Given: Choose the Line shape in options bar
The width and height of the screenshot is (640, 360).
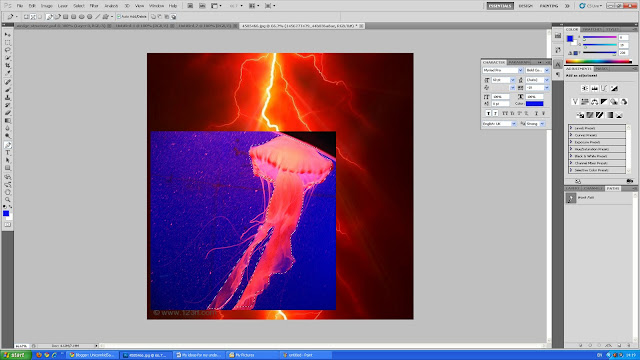Looking at the screenshot, I should pyautogui.click(x=98, y=17).
